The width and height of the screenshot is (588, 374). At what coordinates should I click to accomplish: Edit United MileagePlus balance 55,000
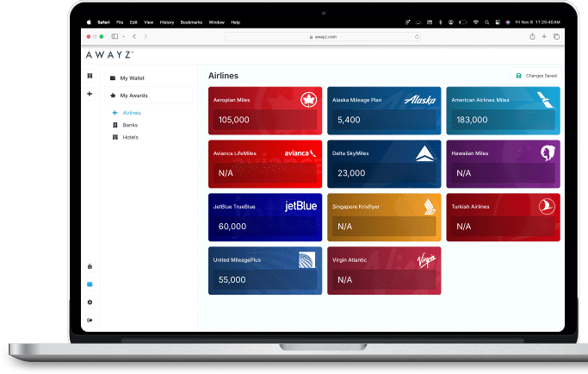[x=265, y=280]
